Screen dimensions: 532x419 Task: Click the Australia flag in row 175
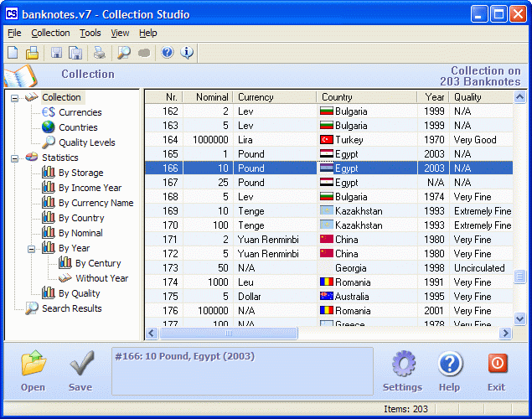327,296
